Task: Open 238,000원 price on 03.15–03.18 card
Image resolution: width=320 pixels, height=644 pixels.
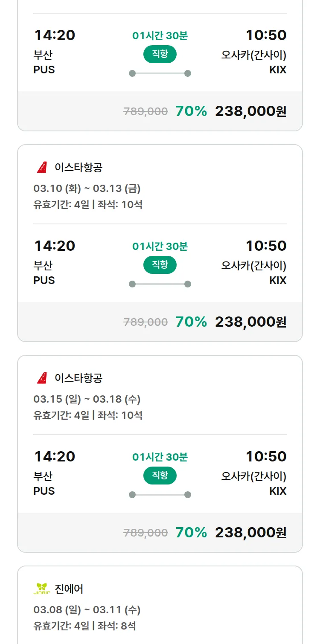Action: [x=250, y=533]
